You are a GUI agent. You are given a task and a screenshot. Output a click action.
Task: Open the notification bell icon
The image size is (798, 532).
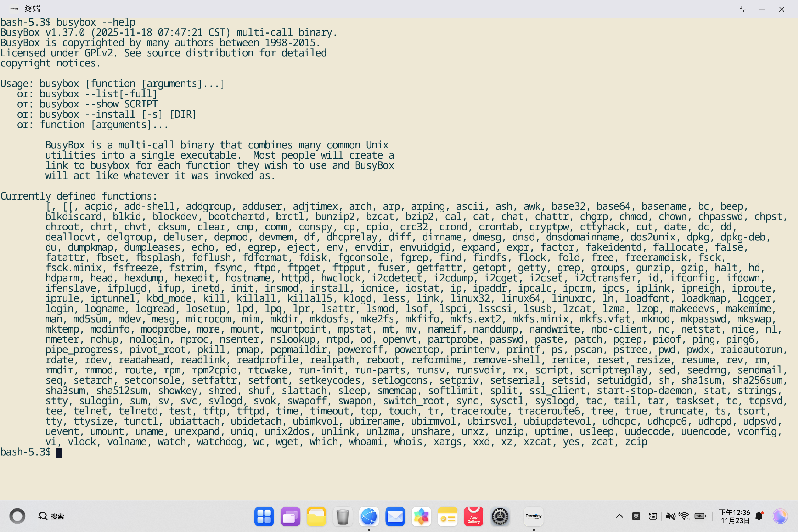coord(759,516)
